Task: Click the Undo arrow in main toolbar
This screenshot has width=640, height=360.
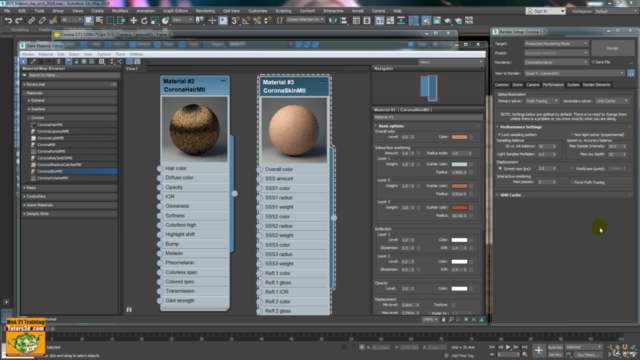Action: [8, 20]
